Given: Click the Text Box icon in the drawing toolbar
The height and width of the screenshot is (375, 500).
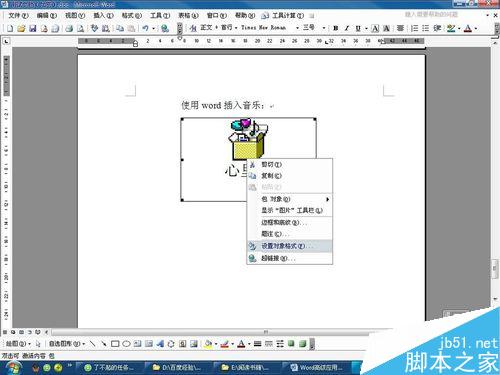Looking at the screenshot, I should [x=138, y=343].
